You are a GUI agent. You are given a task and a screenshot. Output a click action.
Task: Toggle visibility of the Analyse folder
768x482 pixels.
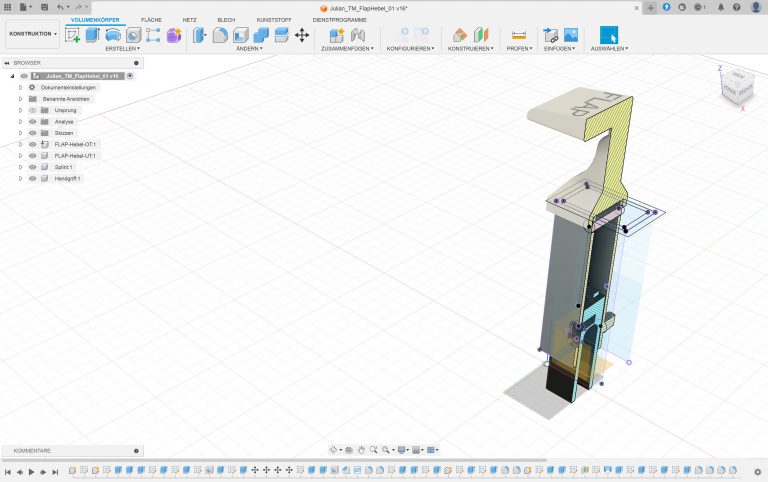tap(32, 121)
